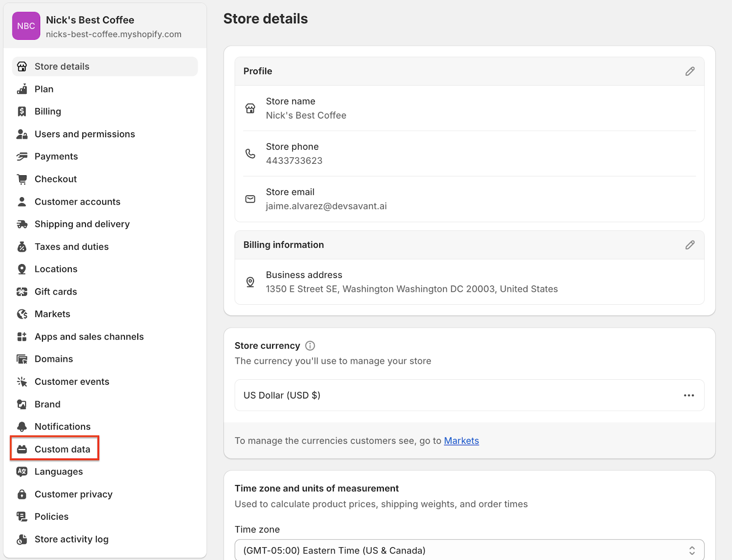Click the business address 1350 E Street SE
732x560 pixels.
coord(412,289)
